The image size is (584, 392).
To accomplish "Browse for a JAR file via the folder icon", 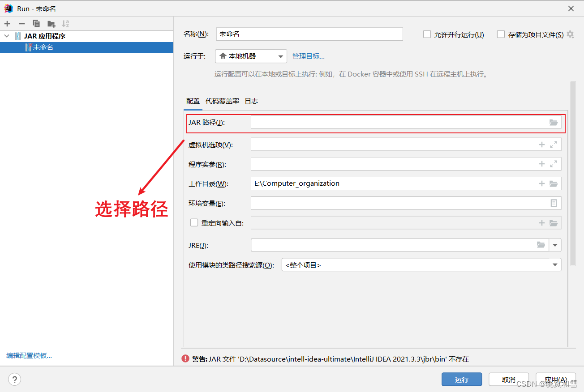I will [x=554, y=122].
